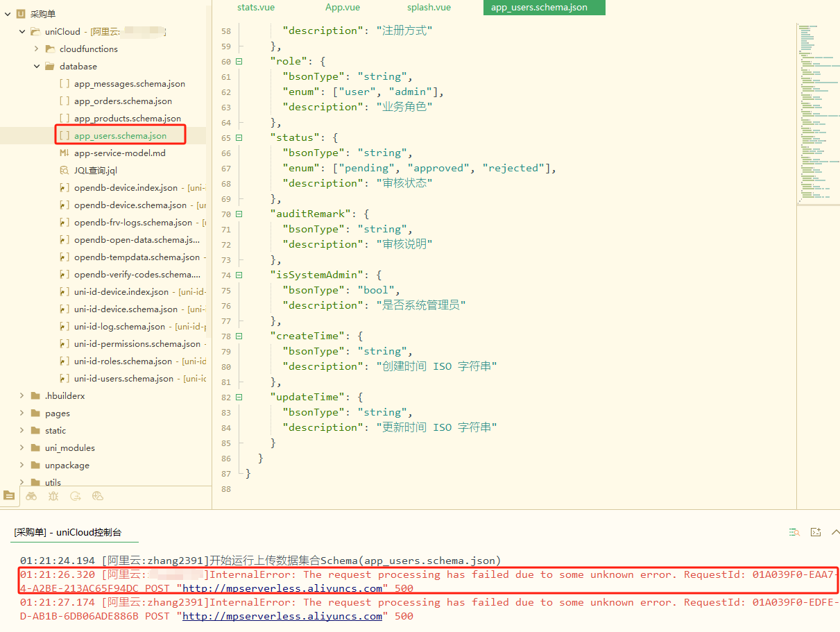This screenshot has height=632, width=840.
Task: Open uni-id-device.index.json file
Action: pyautogui.click(x=121, y=291)
